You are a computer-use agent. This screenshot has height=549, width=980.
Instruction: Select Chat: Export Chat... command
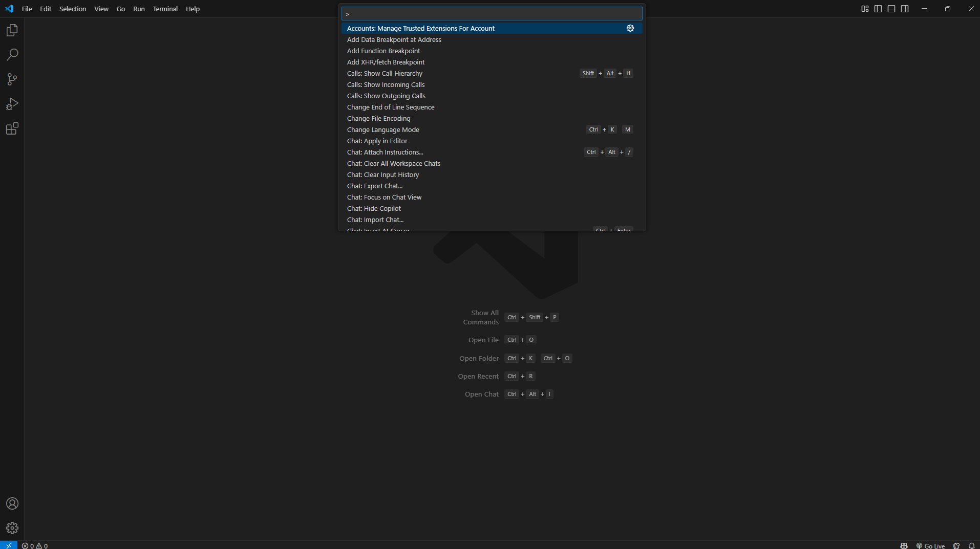[492, 186]
